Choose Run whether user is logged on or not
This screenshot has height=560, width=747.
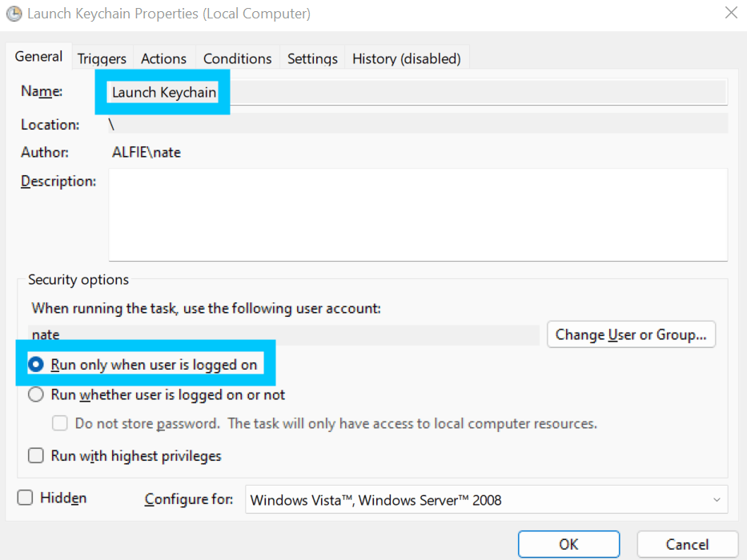click(36, 394)
